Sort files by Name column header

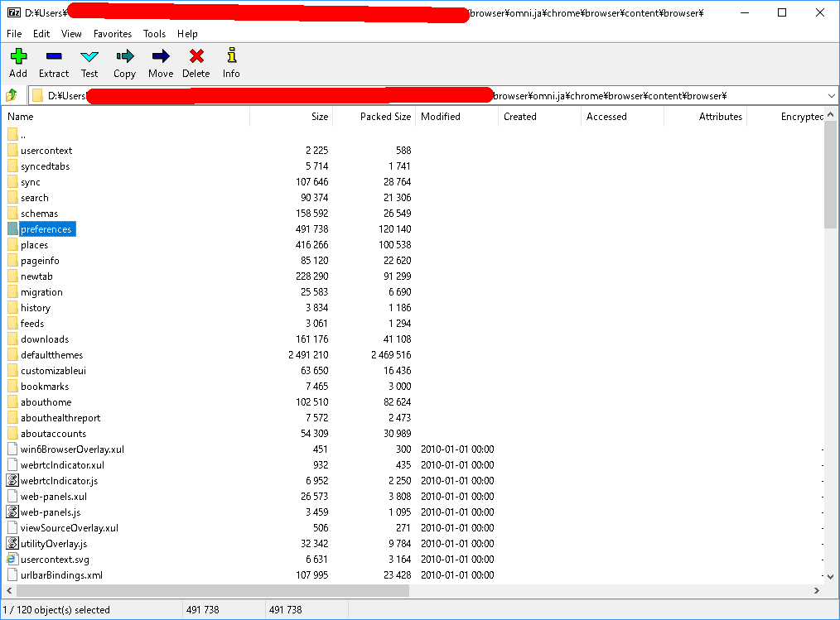[126, 116]
